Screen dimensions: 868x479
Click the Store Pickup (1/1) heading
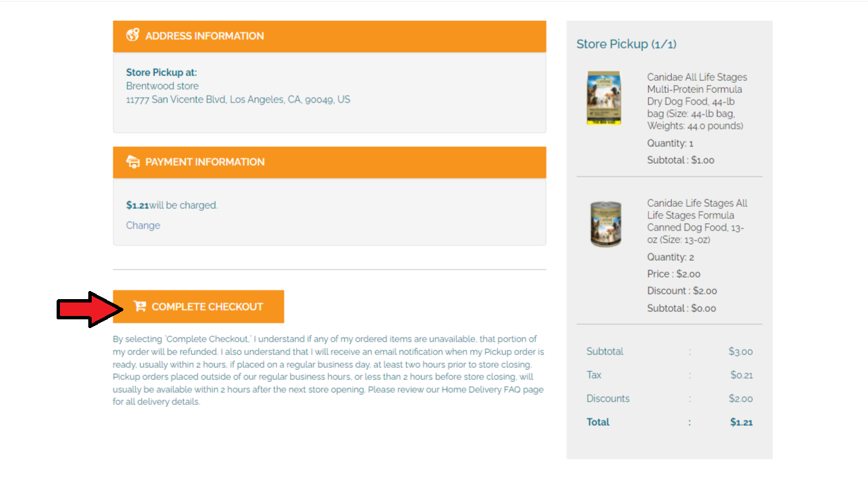626,44
